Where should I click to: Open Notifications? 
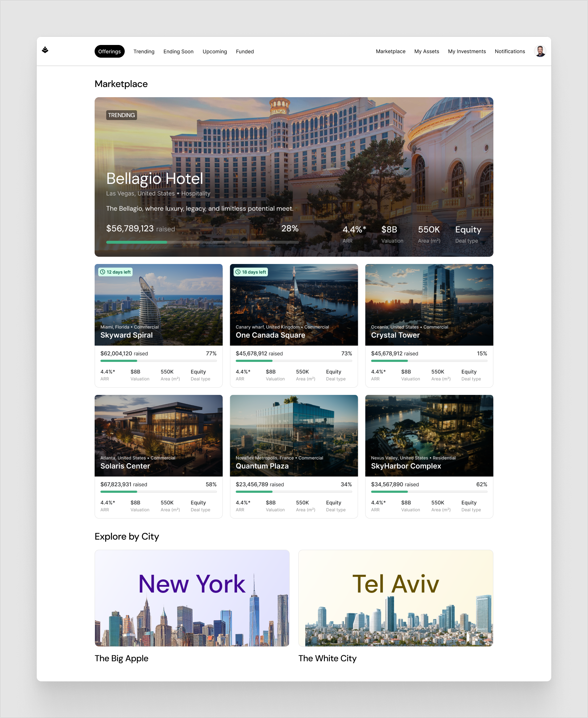(510, 51)
